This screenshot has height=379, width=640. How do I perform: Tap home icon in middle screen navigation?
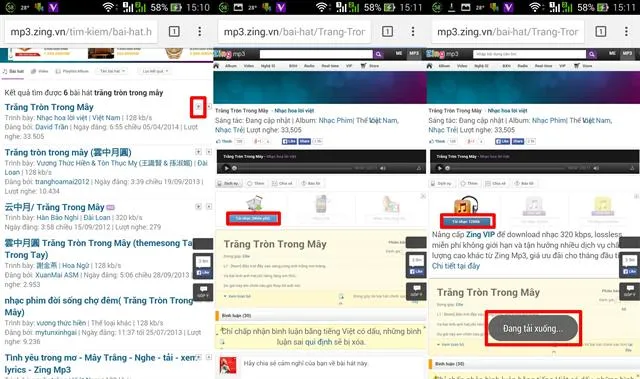(x=217, y=66)
